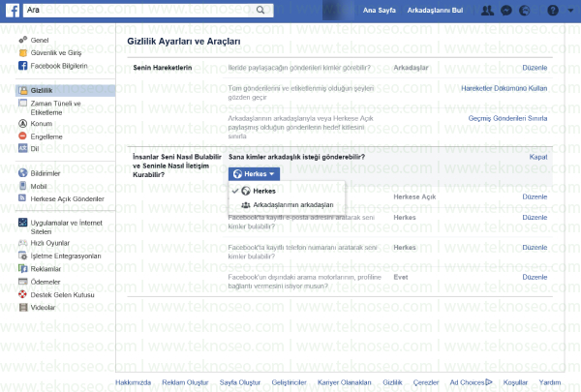
Task: Click Kariyer Olanakları footer link
Action: click(344, 382)
